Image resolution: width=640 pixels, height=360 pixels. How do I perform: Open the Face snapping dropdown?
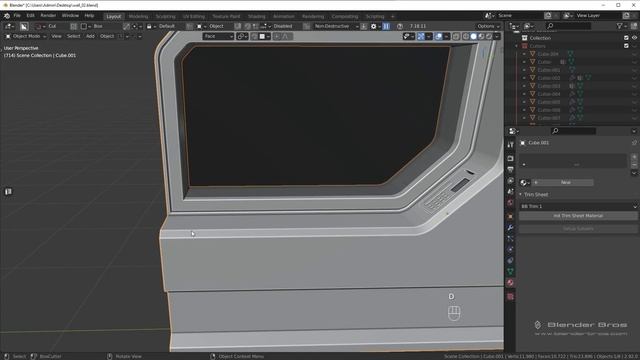218,36
